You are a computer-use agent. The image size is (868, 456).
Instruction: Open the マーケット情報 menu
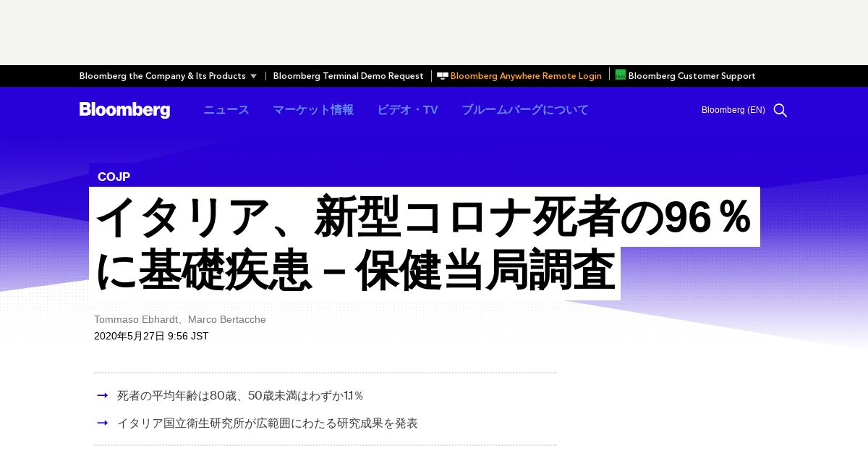(x=313, y=110)
